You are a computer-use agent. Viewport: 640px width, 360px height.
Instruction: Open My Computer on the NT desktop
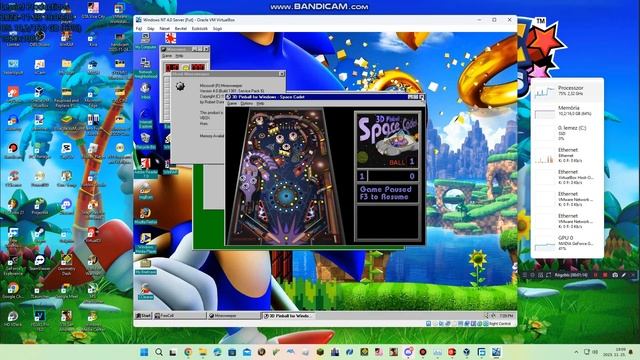tap(145, 41)
